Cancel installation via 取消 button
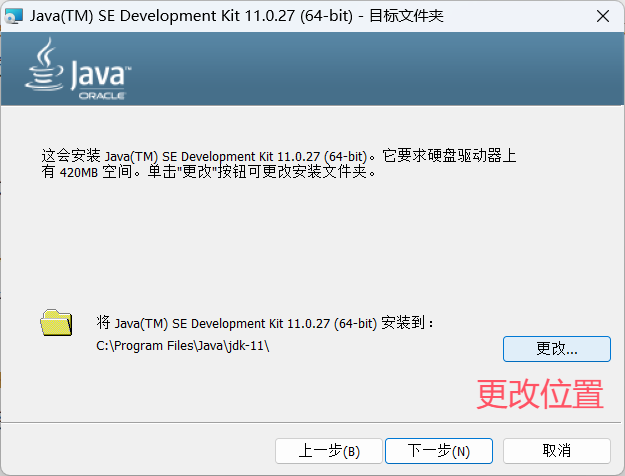The image size is (625, 476). (x=556, y=451)
